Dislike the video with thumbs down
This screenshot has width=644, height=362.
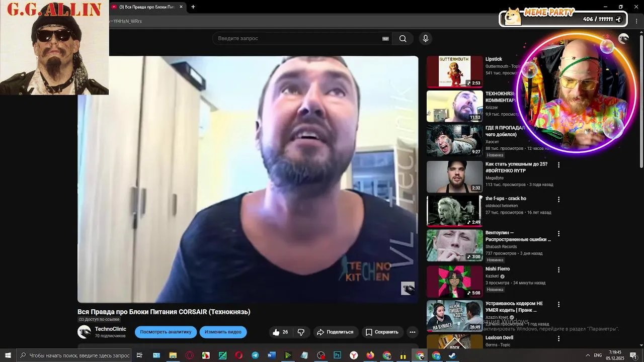(x=301, y=332)
